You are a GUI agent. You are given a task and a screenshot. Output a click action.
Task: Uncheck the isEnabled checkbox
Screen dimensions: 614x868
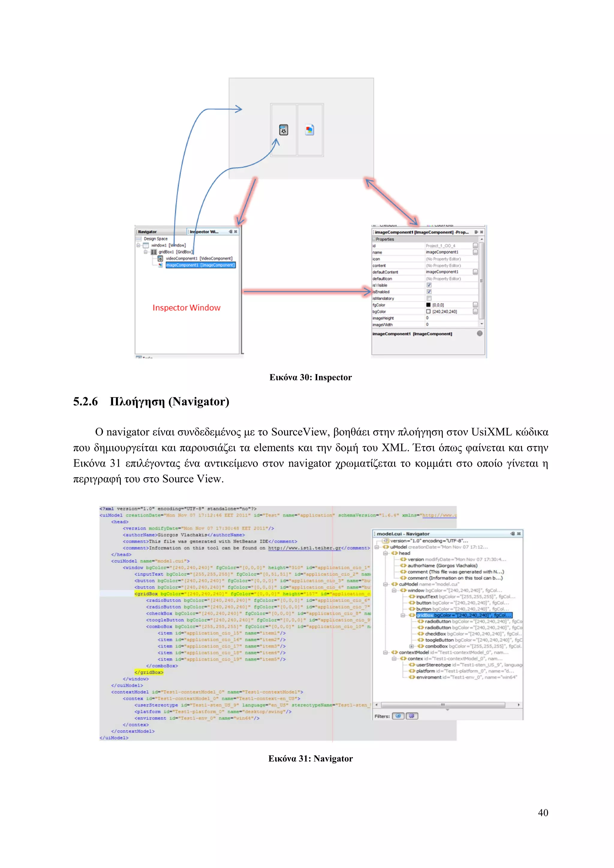tap(429, 291)
